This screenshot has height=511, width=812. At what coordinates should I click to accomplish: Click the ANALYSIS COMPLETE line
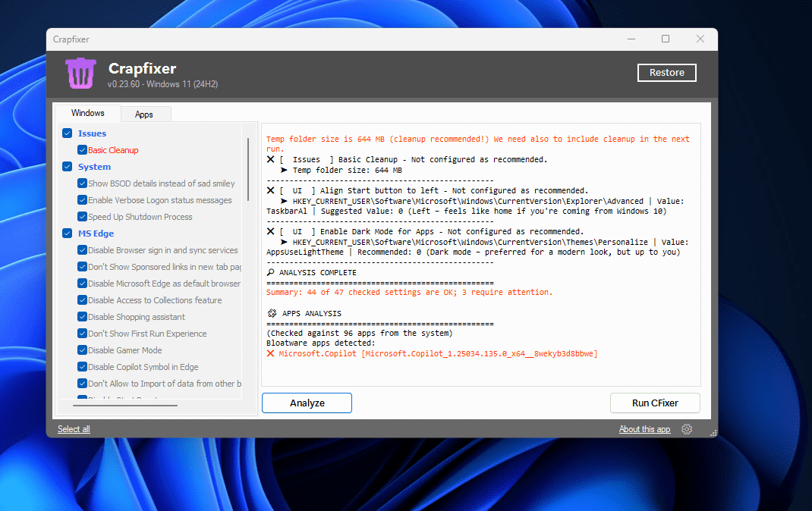tap(312, 273)
